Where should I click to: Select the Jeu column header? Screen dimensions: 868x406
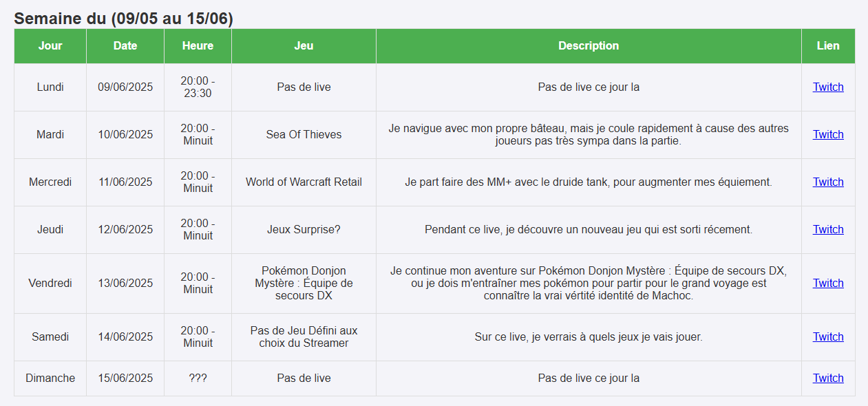(x=303, y=45)
